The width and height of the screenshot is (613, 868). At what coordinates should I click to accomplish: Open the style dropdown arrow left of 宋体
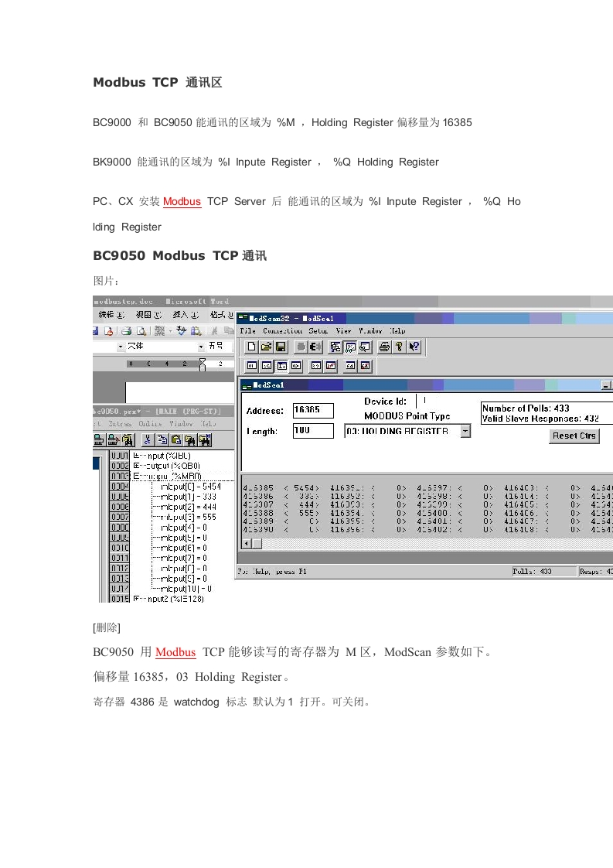(x=120, y=346)
